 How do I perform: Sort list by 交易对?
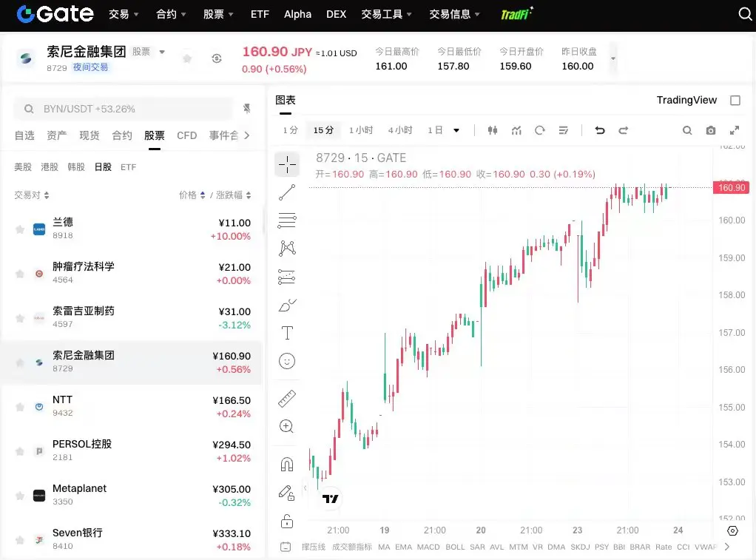pyautogui.click(x=31, y=195)
